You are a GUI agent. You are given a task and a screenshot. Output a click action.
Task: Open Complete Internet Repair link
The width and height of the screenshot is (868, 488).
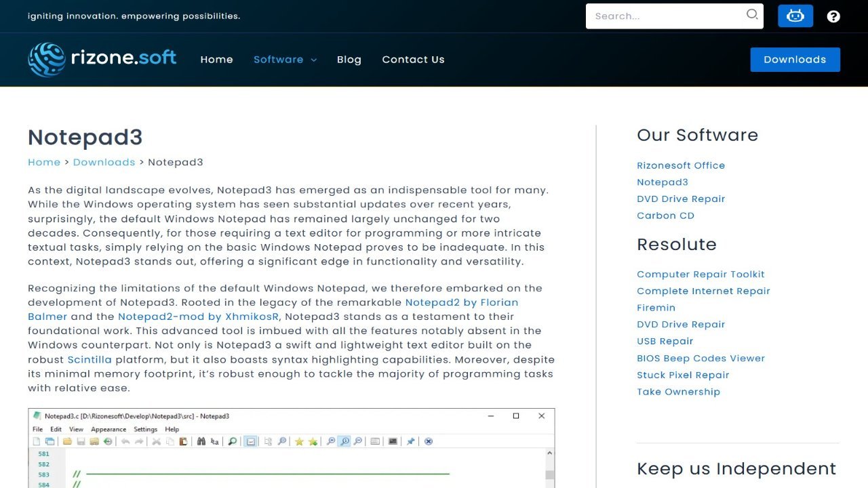pos(703,291)
